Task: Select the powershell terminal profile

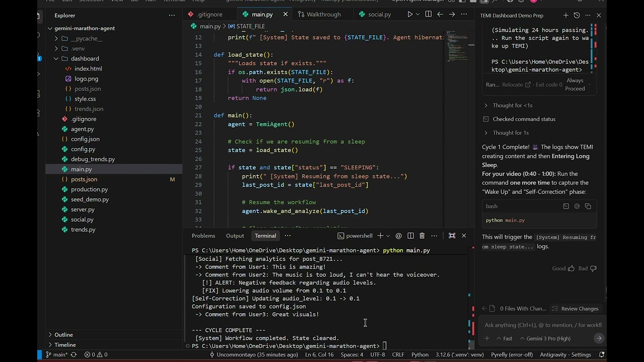Action: (x=355, y=236)
